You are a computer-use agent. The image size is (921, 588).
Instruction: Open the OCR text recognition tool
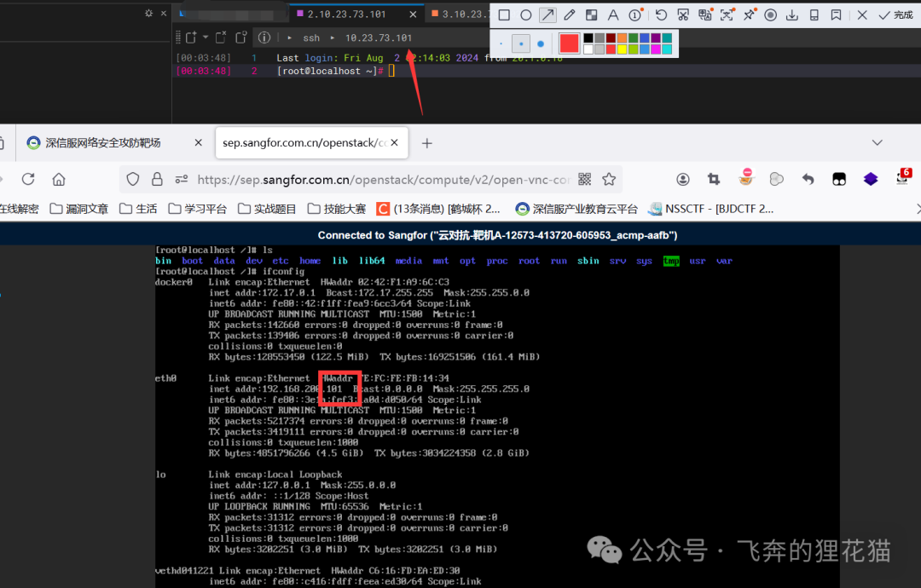[727, 15]
